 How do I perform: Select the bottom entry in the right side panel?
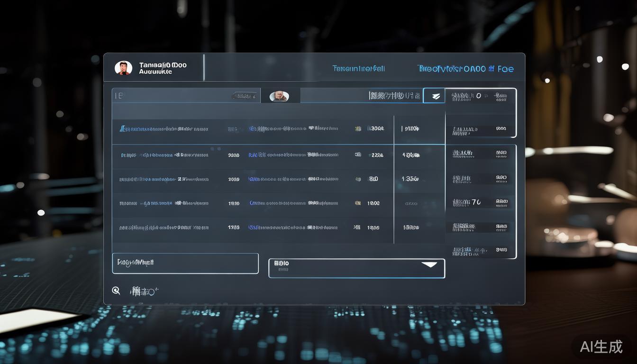click(x=480, y=250)
